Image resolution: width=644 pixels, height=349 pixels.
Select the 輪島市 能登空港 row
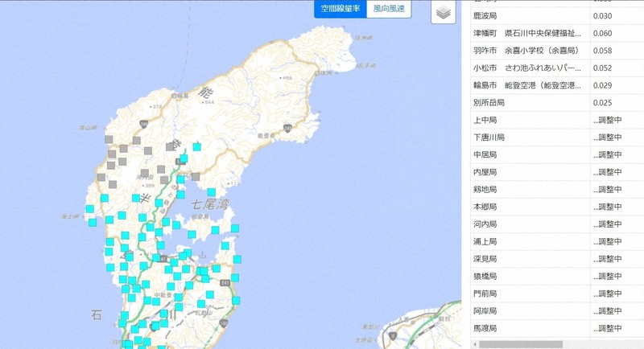coord(557,85)
